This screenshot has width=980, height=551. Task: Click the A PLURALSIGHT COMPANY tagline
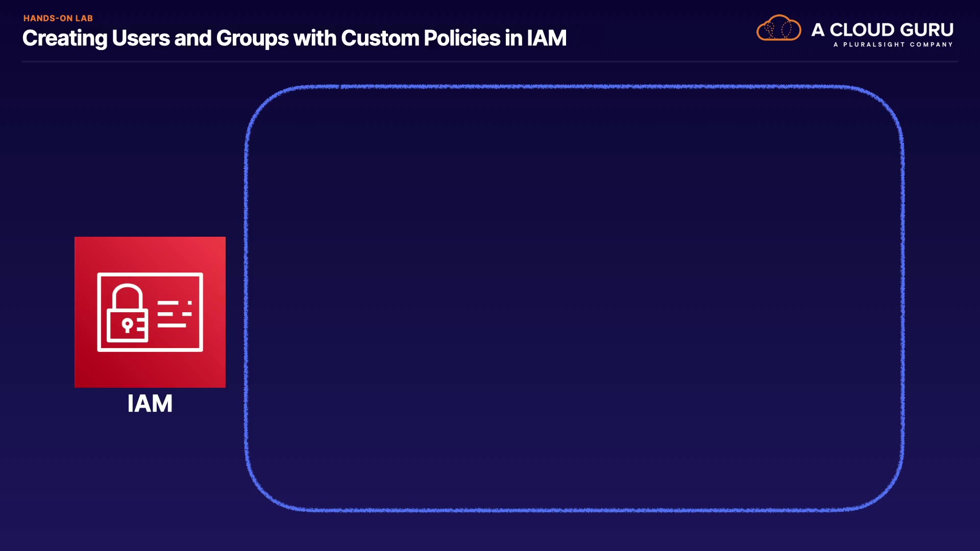[893, 45]
